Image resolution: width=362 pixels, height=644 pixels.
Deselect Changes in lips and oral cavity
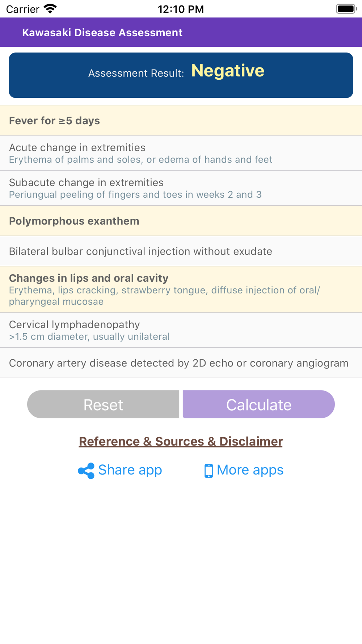tap(181, 289)
